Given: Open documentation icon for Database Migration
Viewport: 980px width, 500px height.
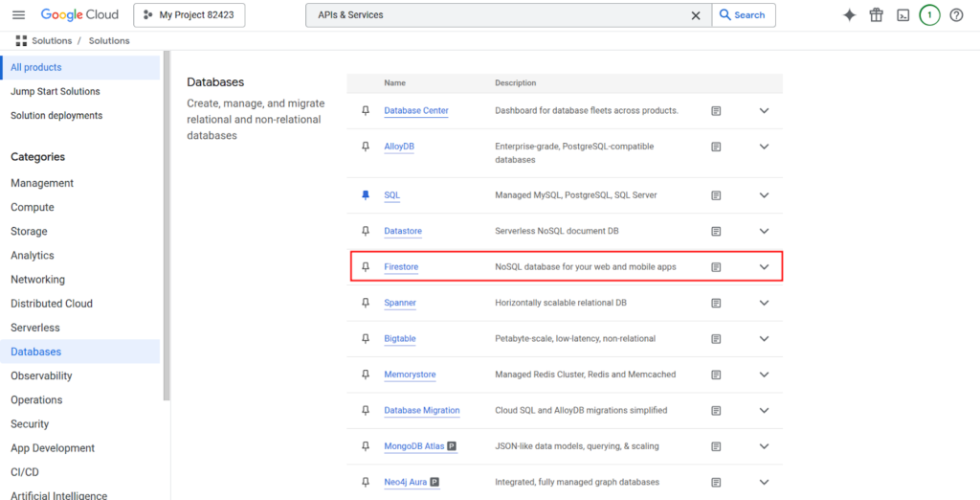Looking at the screenshot, I should [716, 411].
